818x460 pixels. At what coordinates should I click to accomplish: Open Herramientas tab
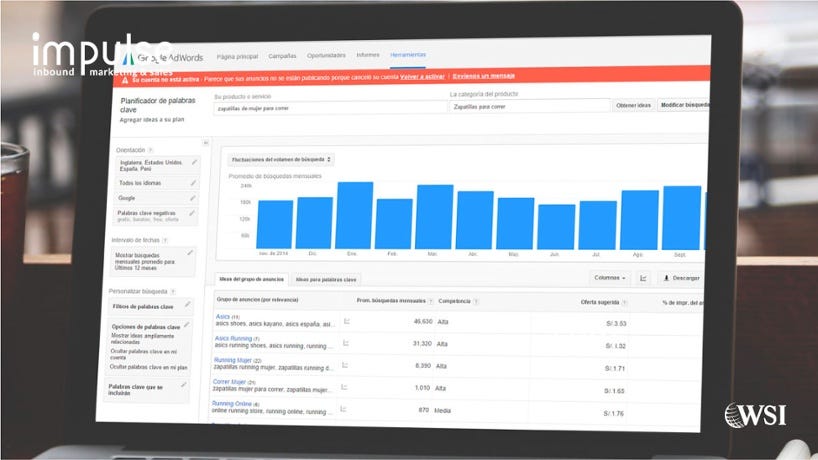(x=408, y=55)
